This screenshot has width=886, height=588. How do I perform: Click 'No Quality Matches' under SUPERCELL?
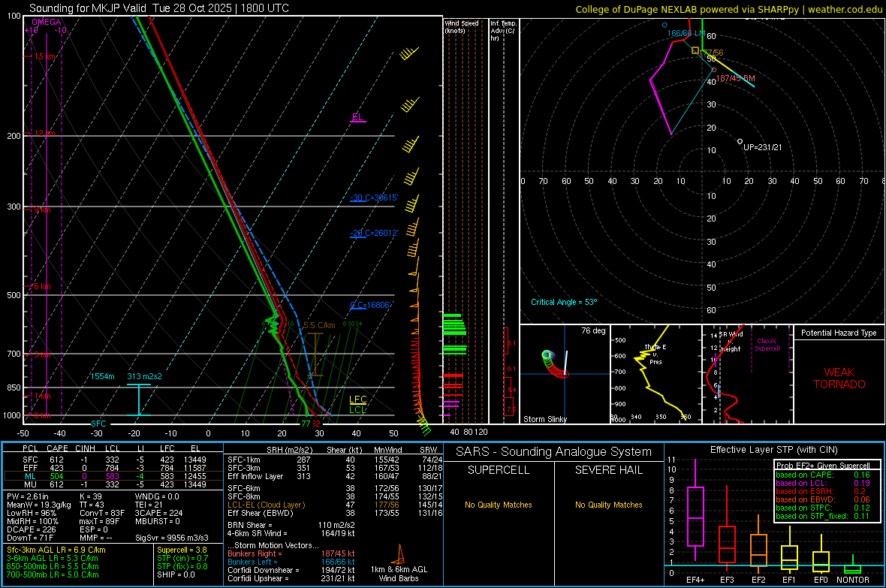(499, 505)
